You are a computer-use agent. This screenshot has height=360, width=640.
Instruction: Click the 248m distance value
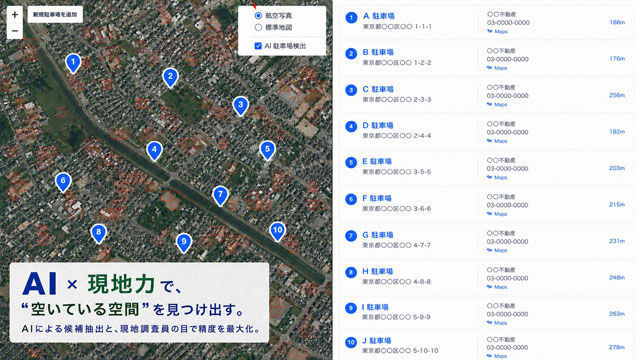tap(617, 278)
